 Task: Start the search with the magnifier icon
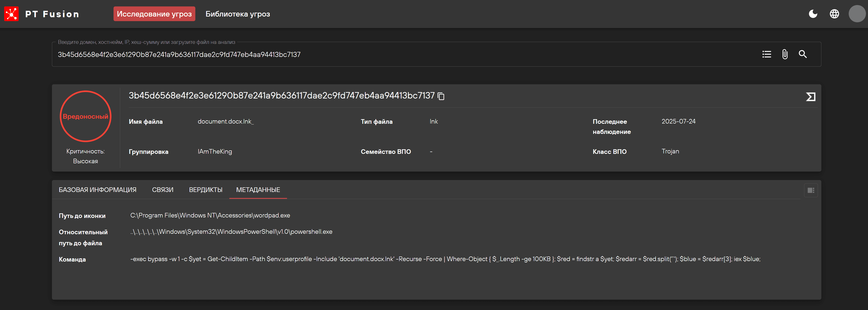click(803, 54)
